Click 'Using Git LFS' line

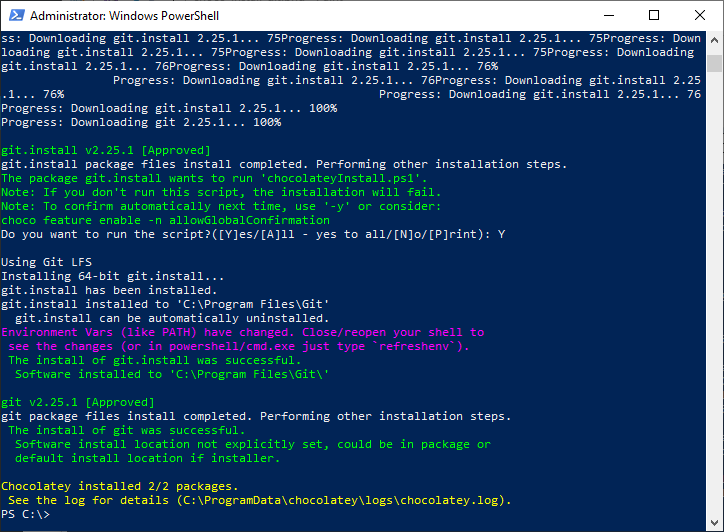tap(46, 262)
